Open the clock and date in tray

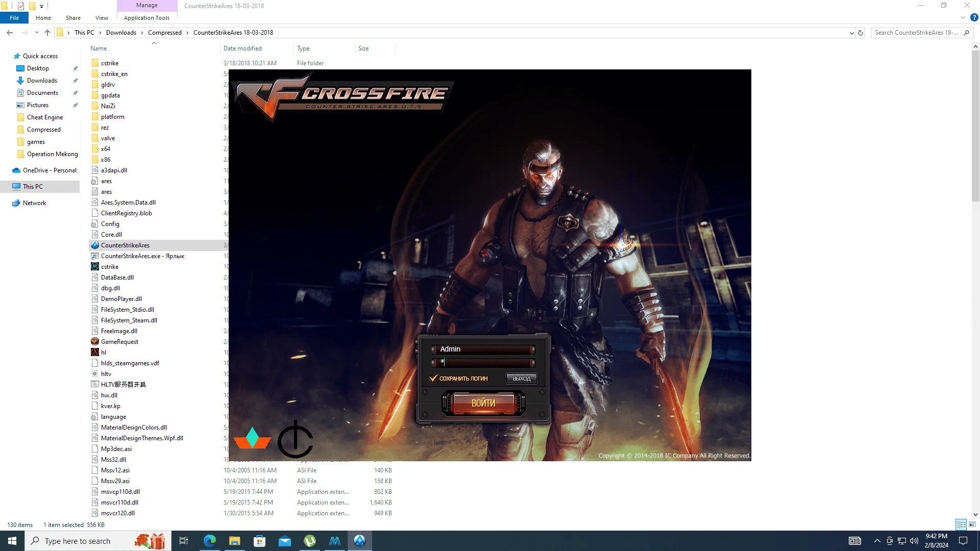[936, 541]
